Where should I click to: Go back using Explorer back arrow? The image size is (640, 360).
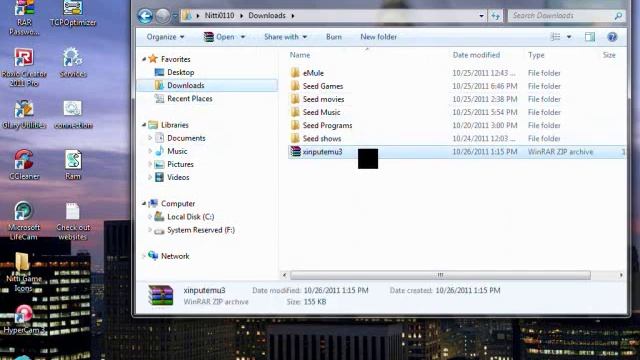tap(145, 16)
